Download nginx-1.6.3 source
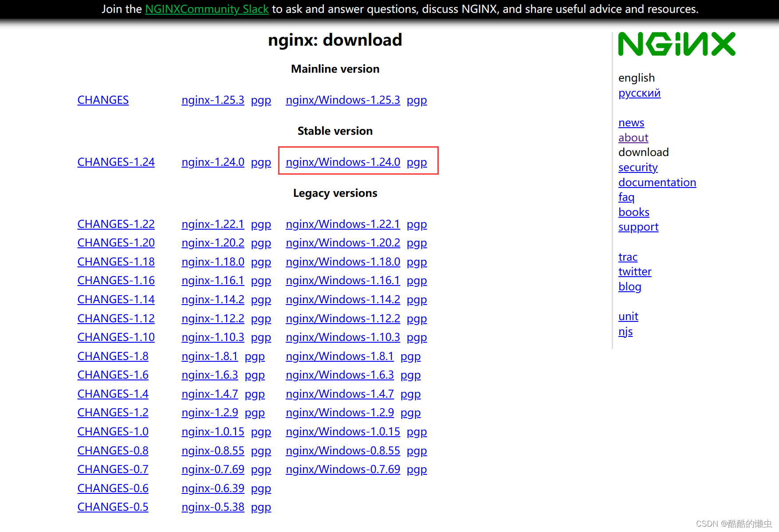The image size is (779, 532). click(210, 375)
